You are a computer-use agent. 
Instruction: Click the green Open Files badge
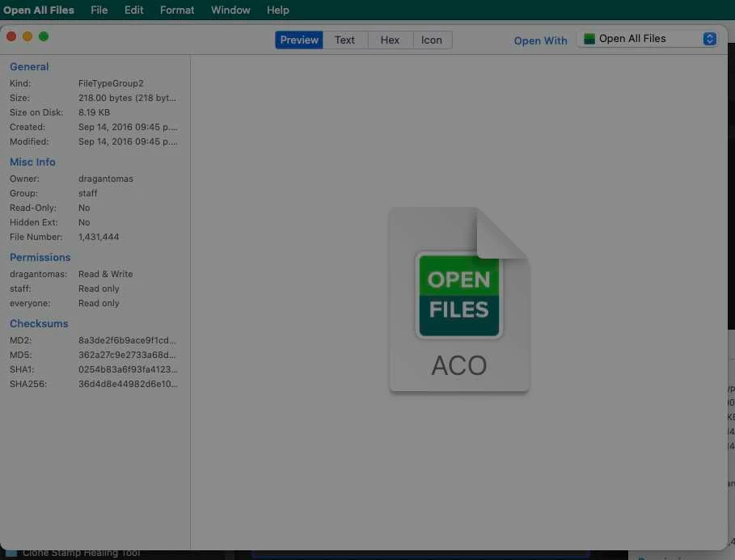point(458,296)
